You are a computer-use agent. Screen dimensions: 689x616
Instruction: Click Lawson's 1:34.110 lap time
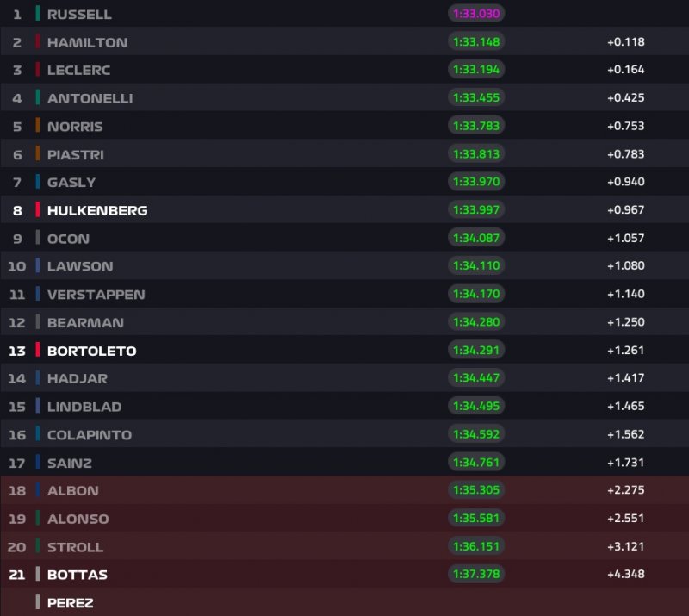[475, 266]
